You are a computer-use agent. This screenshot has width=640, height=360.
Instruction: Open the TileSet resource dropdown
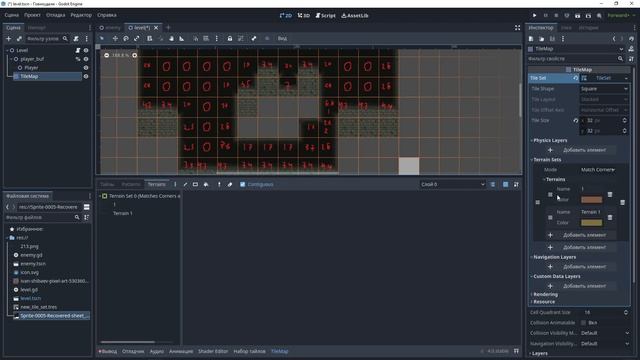point(626,78)
